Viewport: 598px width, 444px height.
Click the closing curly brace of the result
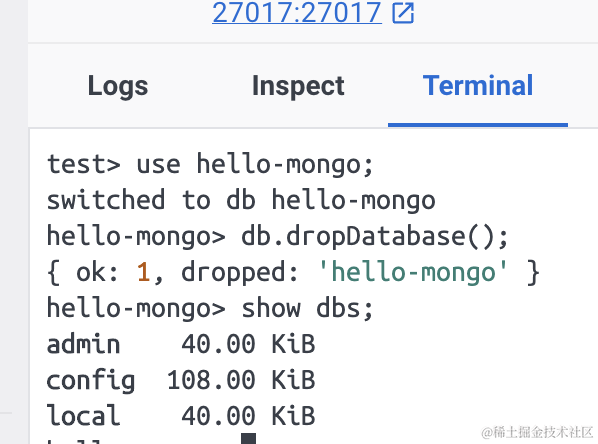point(533,272)
